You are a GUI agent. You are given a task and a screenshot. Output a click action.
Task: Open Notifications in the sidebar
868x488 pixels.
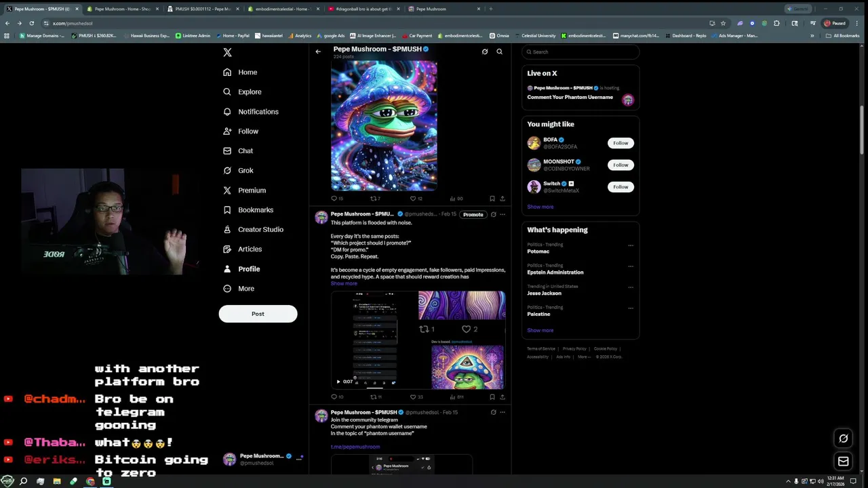click(251, 111)
